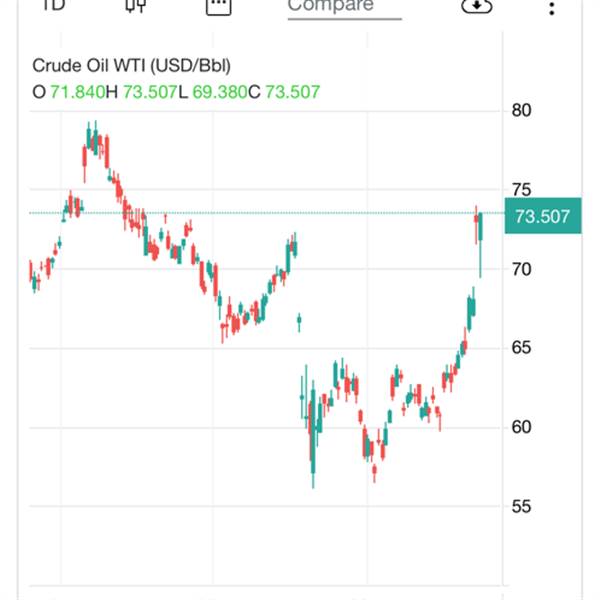This screenshot has width=600, height=600.
Task: Select the Crude Oil WTI (USD/Bbl) title
Action: 131,66
